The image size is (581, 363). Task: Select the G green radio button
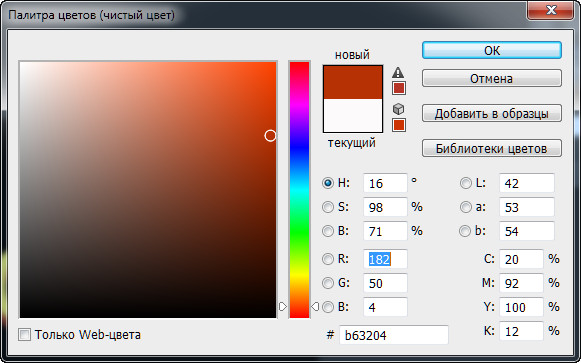click(328, 283)
